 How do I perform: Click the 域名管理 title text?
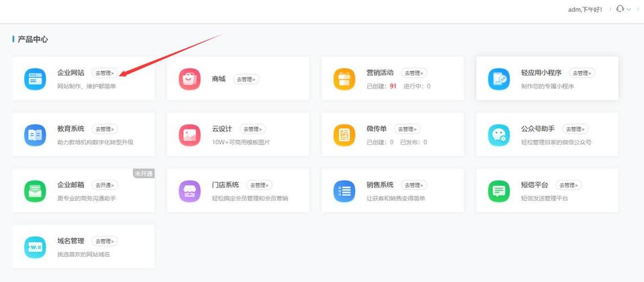point(71,241)
